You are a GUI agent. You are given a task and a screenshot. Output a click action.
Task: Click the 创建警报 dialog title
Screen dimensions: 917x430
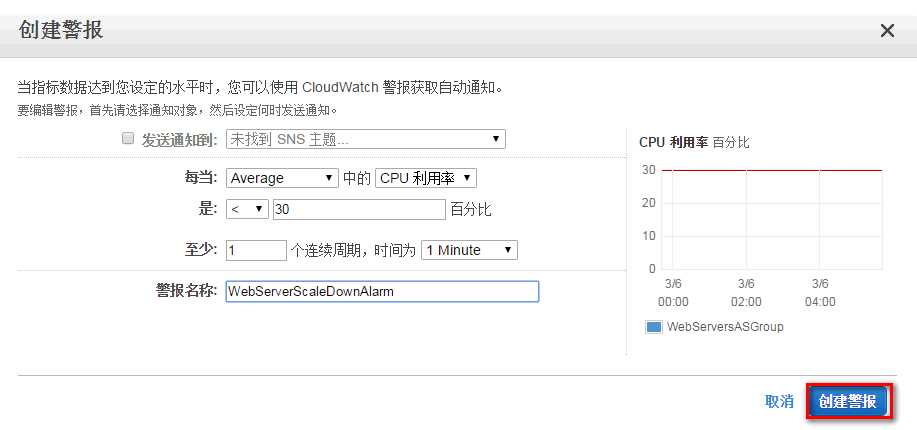61,29
